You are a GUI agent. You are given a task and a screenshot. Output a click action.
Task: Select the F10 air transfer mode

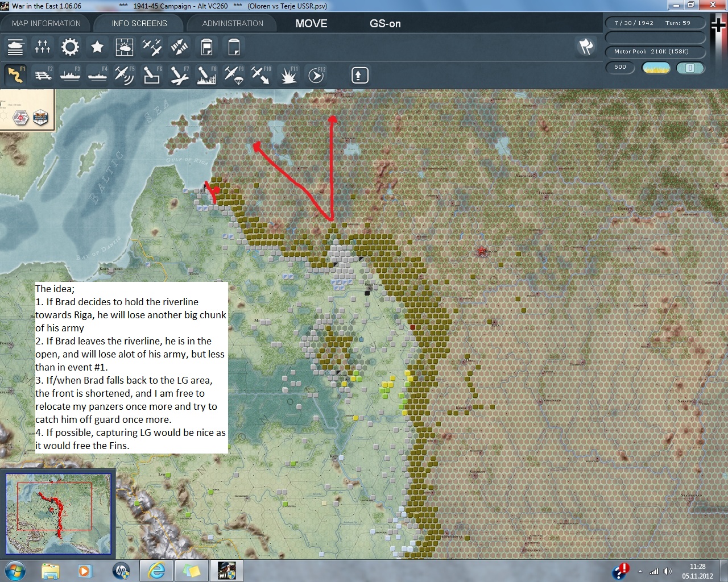[261, 75]
